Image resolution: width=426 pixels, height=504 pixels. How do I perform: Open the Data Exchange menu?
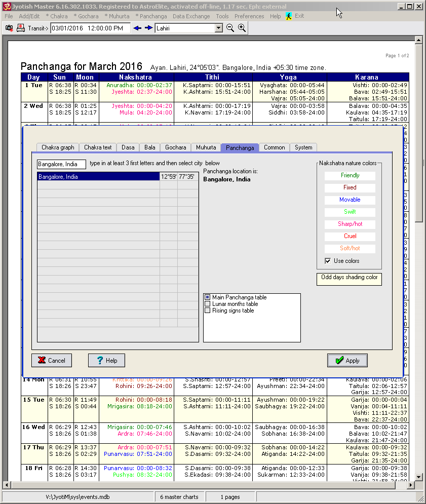click(191, 16)
